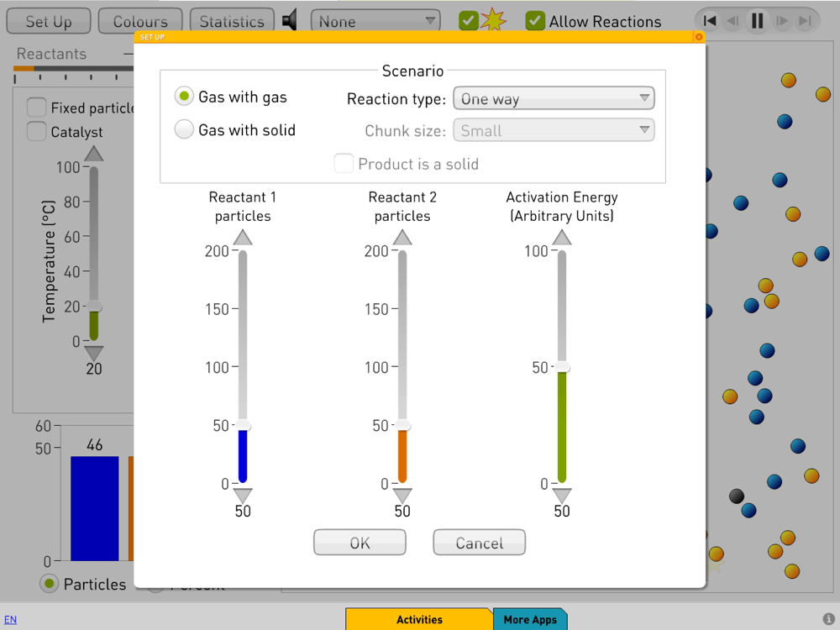Click the Temperature slider handle
This screenshot has height=630, width=840.
[94, 307]
